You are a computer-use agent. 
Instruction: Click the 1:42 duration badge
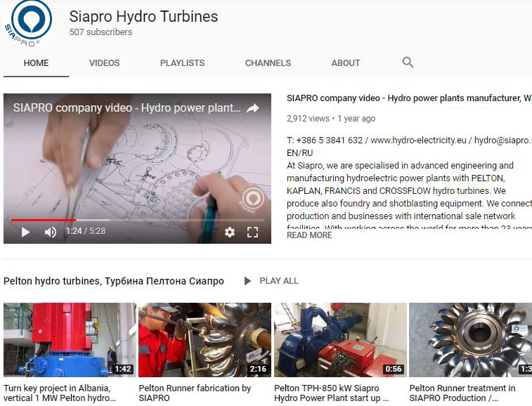tap(123, 369)
